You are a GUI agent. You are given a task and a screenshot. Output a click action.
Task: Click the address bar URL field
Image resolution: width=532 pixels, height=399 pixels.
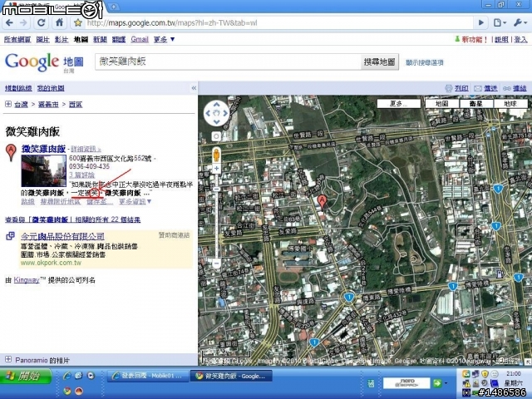click(x=278, y=23)
